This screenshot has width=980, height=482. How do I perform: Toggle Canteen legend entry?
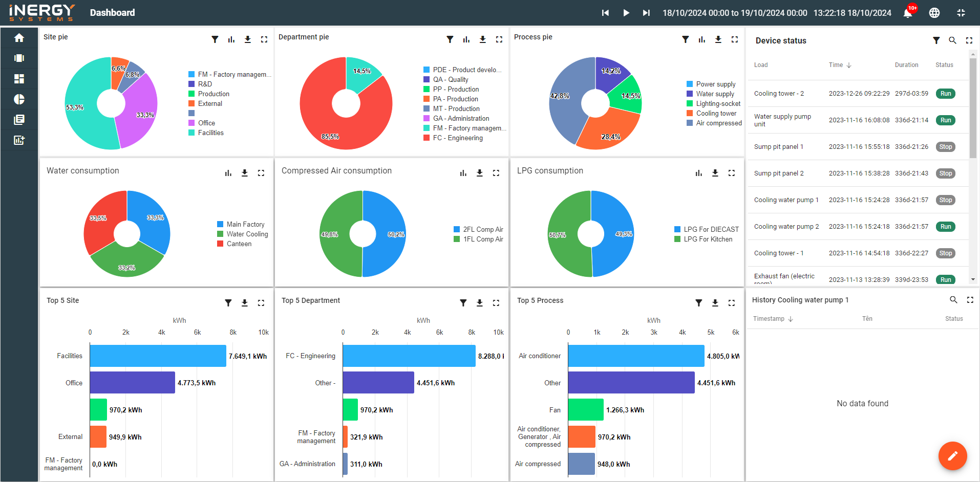pyautogui.click(x=235, y=244)
